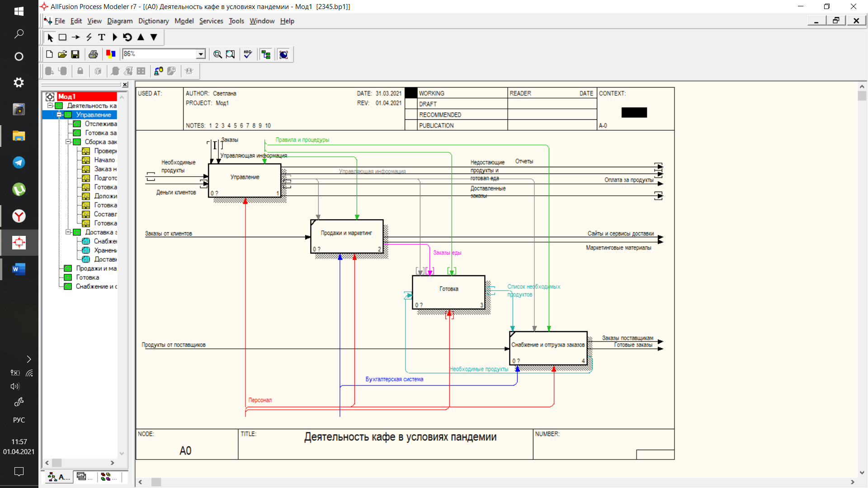Select the Pointer tool
This screenshot has height=488, width=868.
(x=50, y=38)
